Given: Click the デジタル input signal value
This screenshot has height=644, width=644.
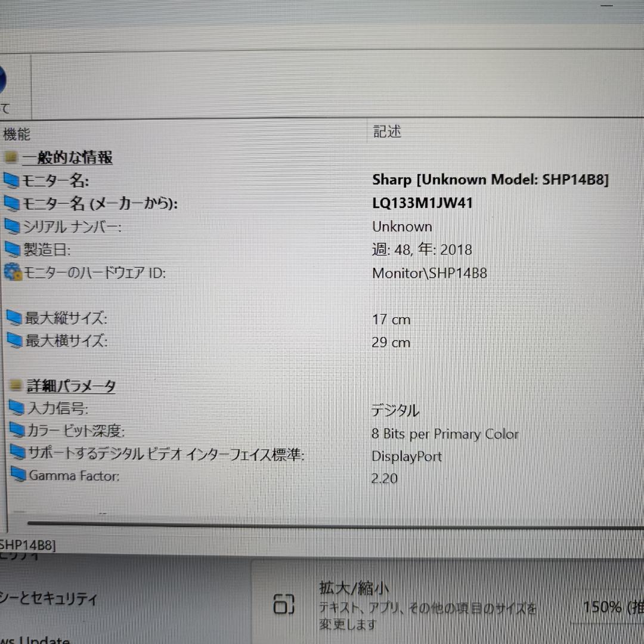Looking at the screenshot, I should point(395,410).
